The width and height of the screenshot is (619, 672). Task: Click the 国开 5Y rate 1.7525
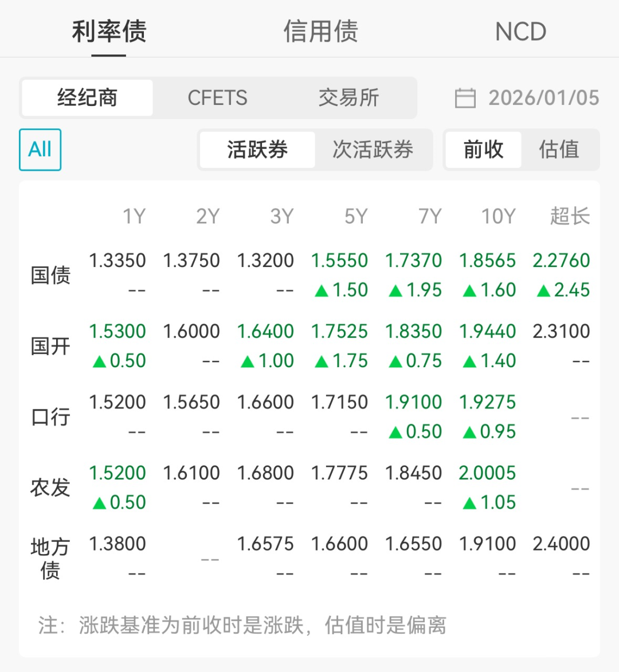pos(340,331)
